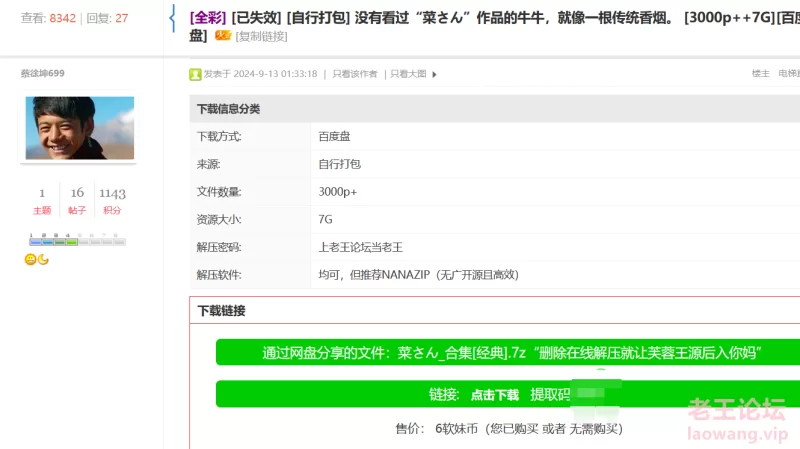Select the 3000p+ file count value

pos(338,192)
